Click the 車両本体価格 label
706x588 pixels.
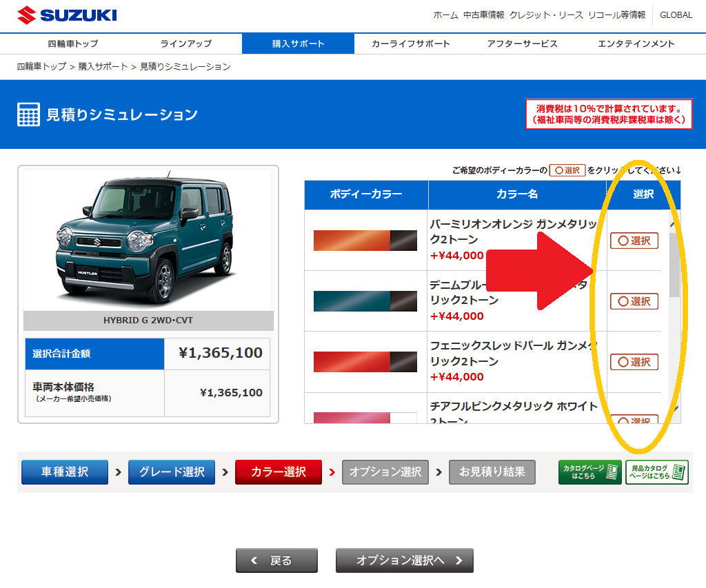click(x=63, y=387)
